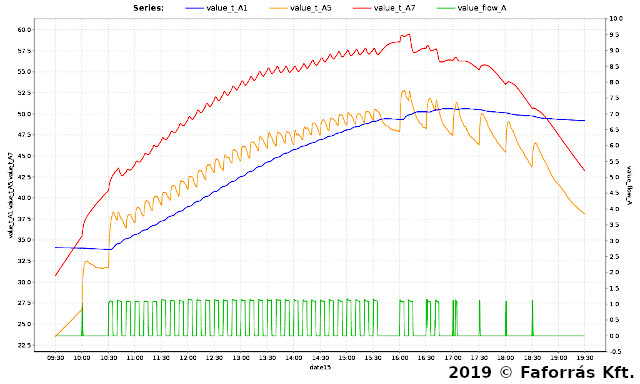Click the 16:30 time tick label
Image resolution: width=640 pixels, height=384 pixels.
426,358
